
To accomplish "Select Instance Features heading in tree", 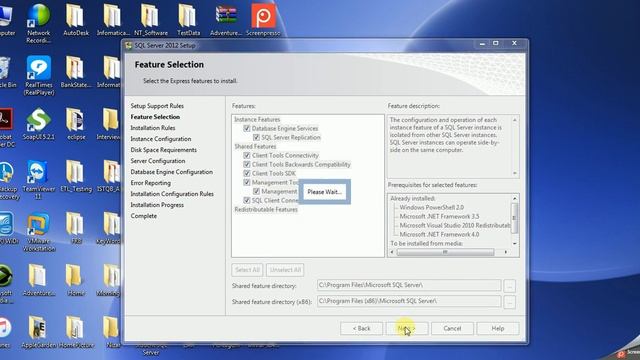I will 257,119.
